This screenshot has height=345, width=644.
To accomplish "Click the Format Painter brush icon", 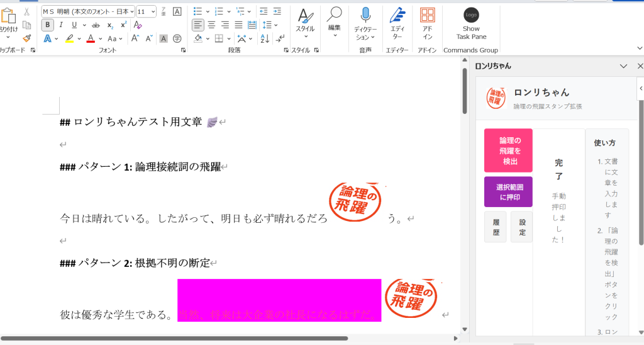I will click(26, 38).
